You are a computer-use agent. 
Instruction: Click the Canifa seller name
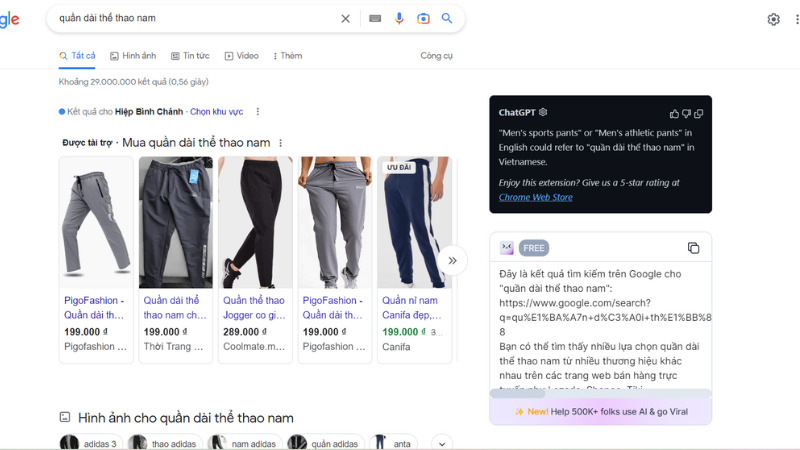(x=396, y=347)
